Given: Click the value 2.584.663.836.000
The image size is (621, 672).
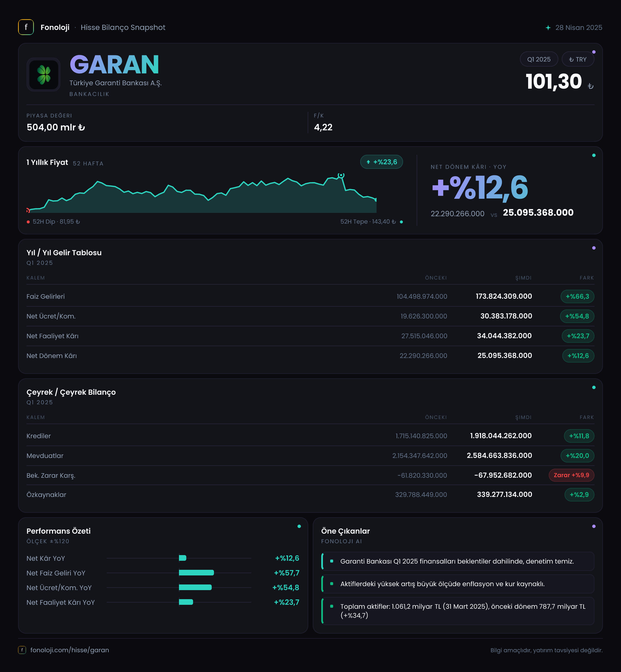Looking at the screenshot, I should 499,456.
